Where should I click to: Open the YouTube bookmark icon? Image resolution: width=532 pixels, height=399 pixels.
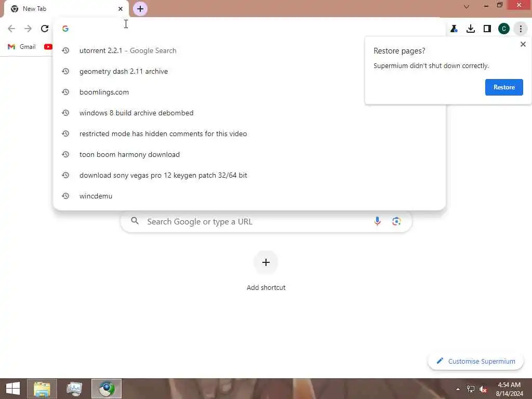point(48,47)
